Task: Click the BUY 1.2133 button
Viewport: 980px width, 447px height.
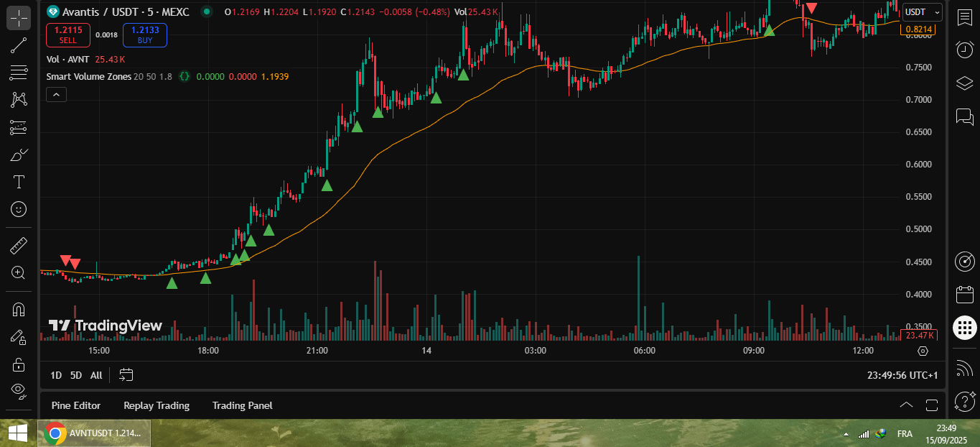Action: [x=145, y=34]
